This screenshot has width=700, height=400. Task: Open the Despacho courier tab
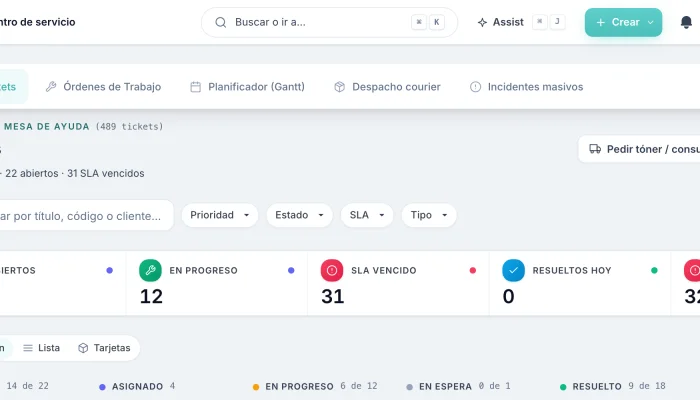tap(388, 87)
